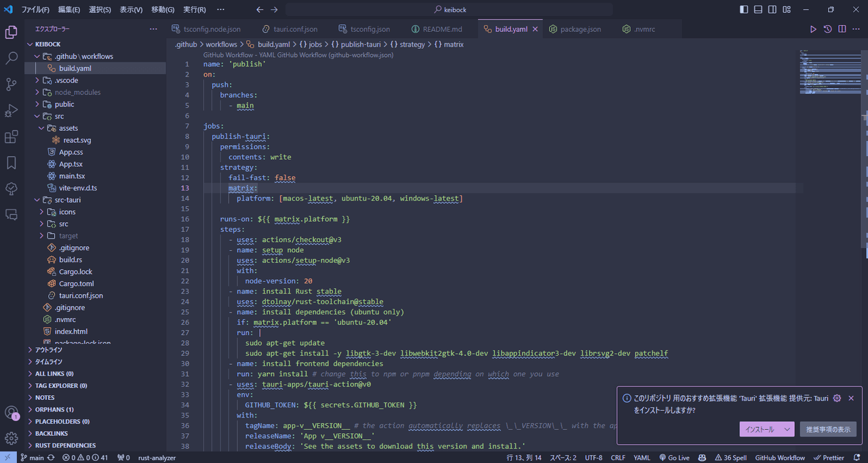Open the Accounts icon in activity bar
Viewport: 868px width, 463px height.
point(12,412)
